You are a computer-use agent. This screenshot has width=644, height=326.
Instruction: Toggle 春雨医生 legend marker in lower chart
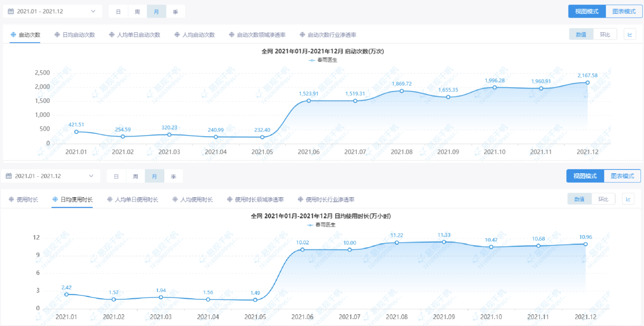310,225
